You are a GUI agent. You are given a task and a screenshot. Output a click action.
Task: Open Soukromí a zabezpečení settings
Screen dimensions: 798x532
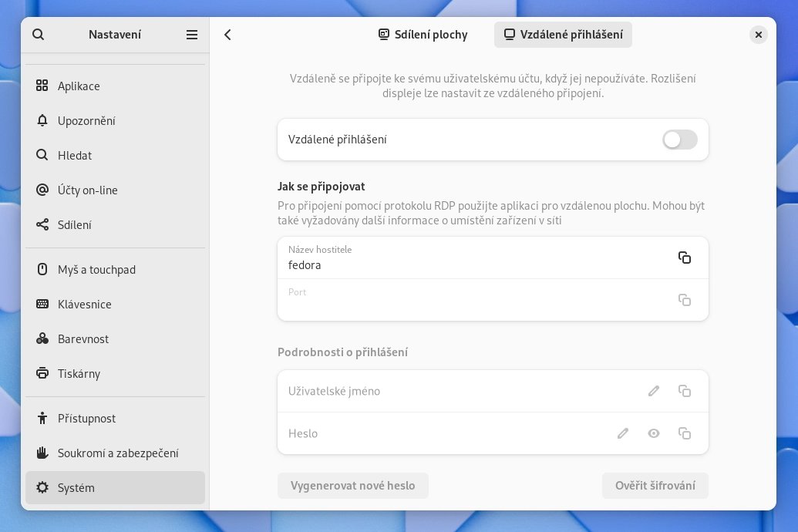click(x=115, y=453)
